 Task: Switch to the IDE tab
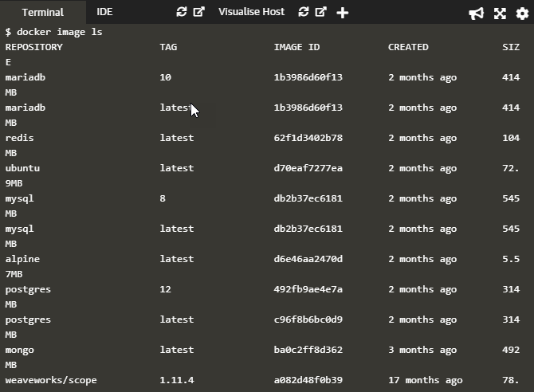click(104, 12)
